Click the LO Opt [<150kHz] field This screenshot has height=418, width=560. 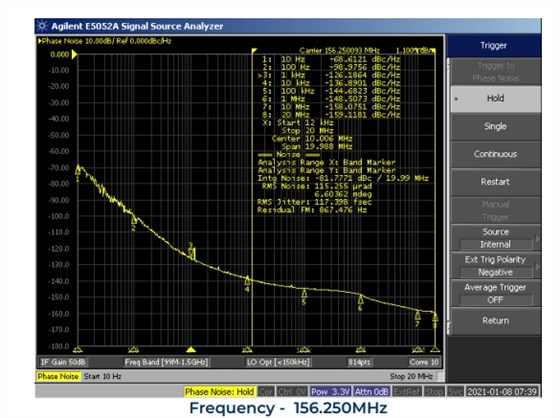pos(278,362)
